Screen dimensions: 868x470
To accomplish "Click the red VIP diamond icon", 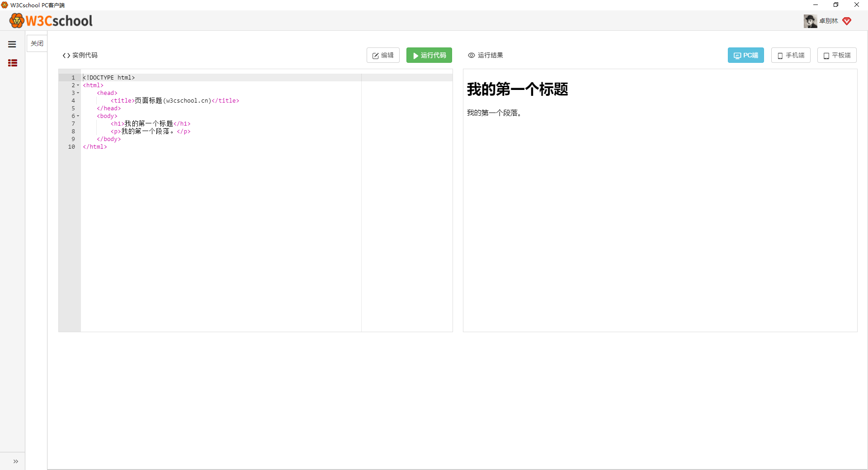I will pos(847,21).
